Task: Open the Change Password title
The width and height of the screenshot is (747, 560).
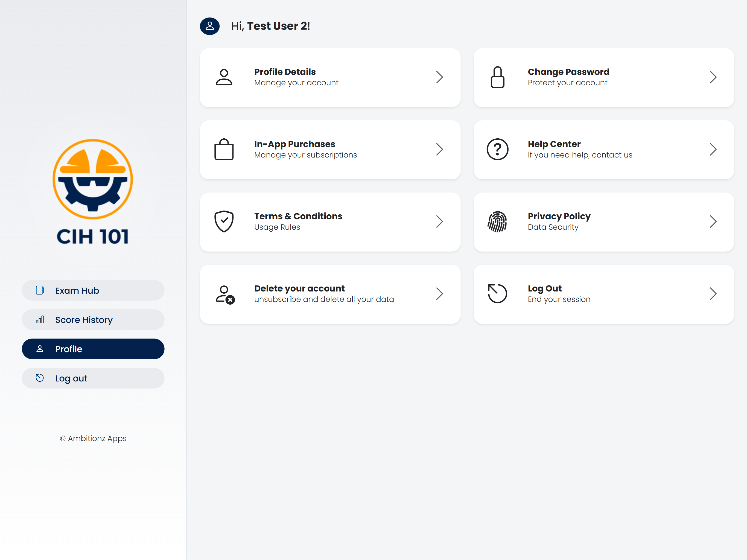Action: point(568,72)
